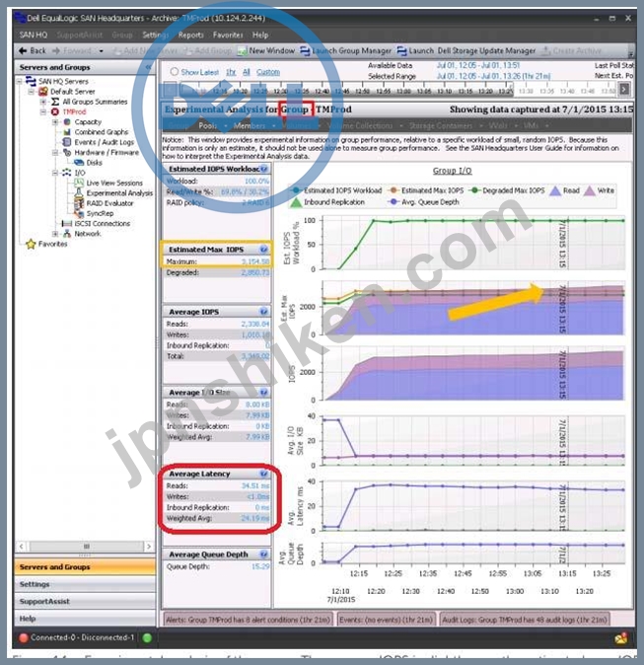
Task: Open Events / Audit Logs
Action: (x=105, y=142)
